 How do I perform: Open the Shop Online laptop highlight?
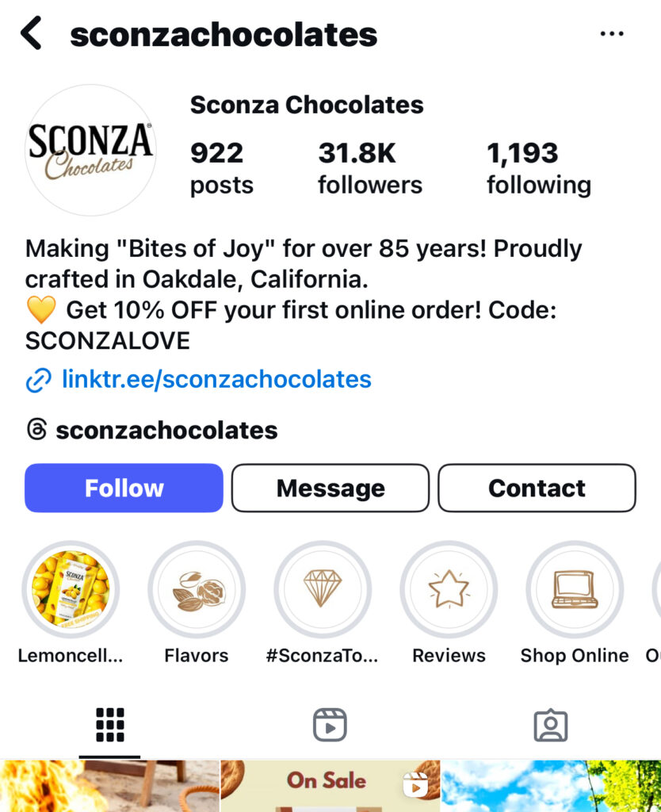click(x=575, y=590)
